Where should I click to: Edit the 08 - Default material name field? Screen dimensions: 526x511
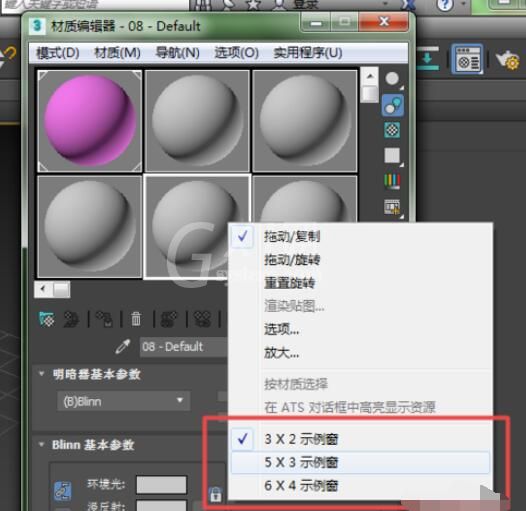pos(184,347)
